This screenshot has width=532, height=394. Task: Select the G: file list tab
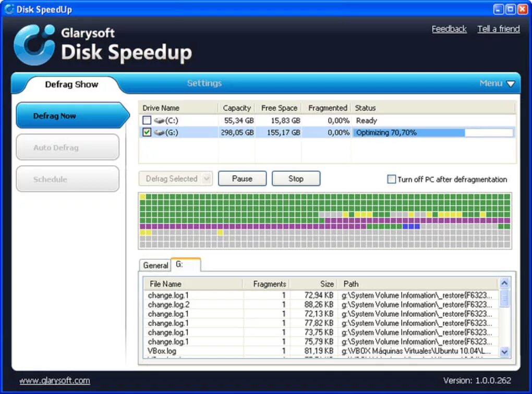pyautogui.click(x=186, y=264)
